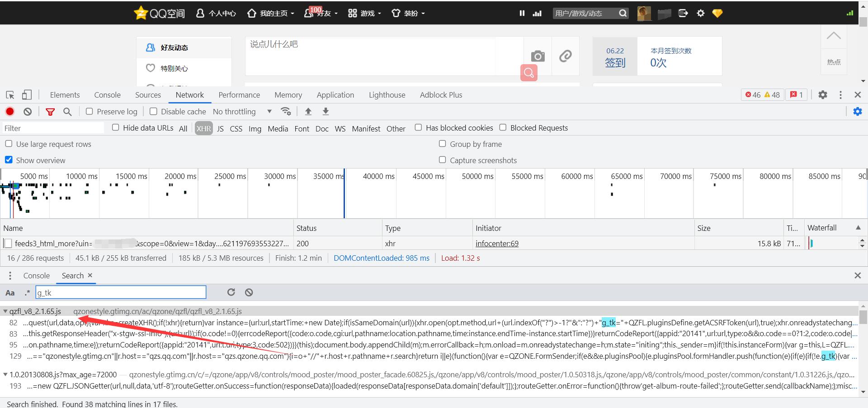Check Has blocked cookies
Screen dimensions: 868x408
[418, 127]
